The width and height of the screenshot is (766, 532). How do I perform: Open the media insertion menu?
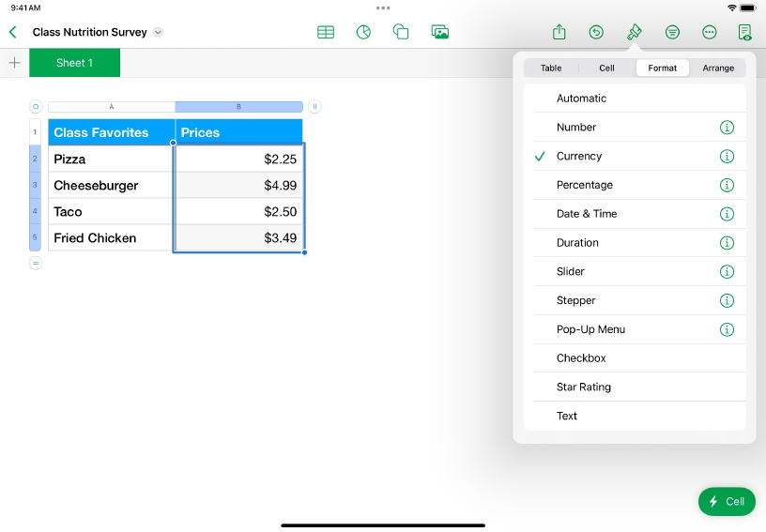click(x=439, y=32)
